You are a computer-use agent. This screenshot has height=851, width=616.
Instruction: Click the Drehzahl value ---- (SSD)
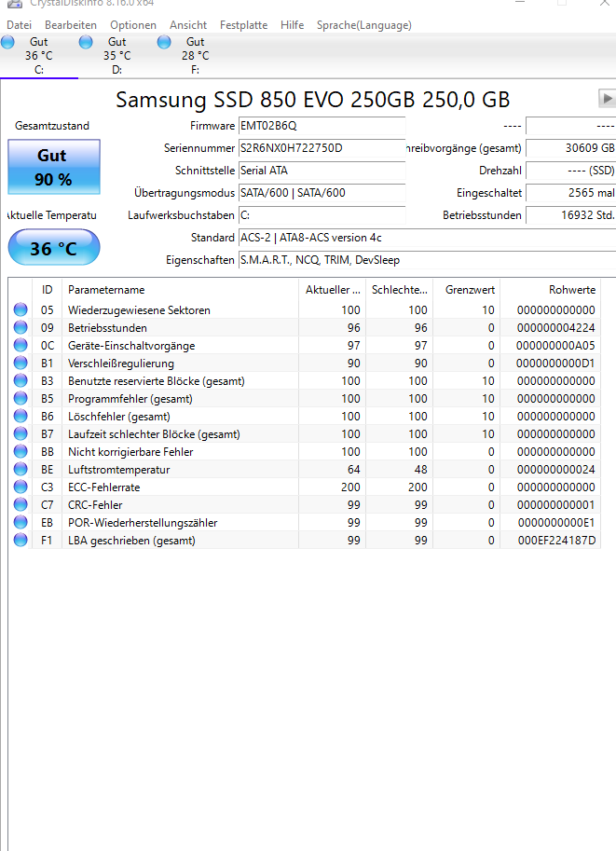(571, 171)
